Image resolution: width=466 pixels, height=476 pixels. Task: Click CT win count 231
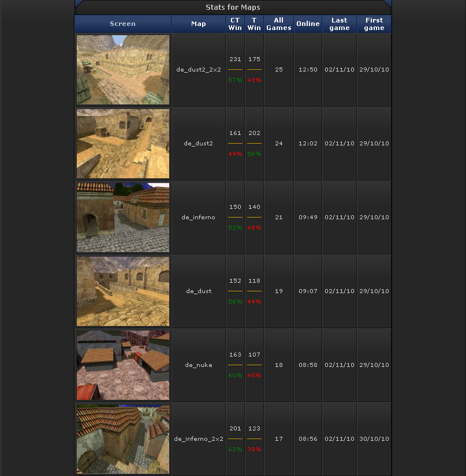pos(235,59)
